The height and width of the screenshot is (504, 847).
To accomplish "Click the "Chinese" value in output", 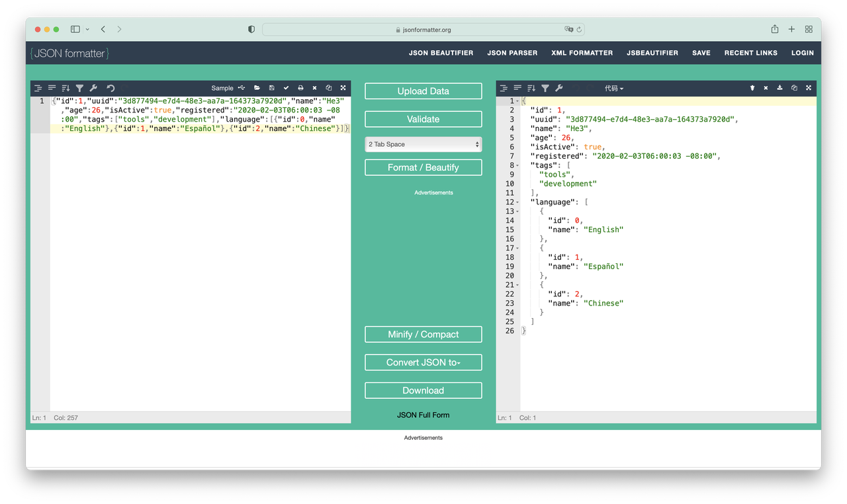I will click(603, 303).
